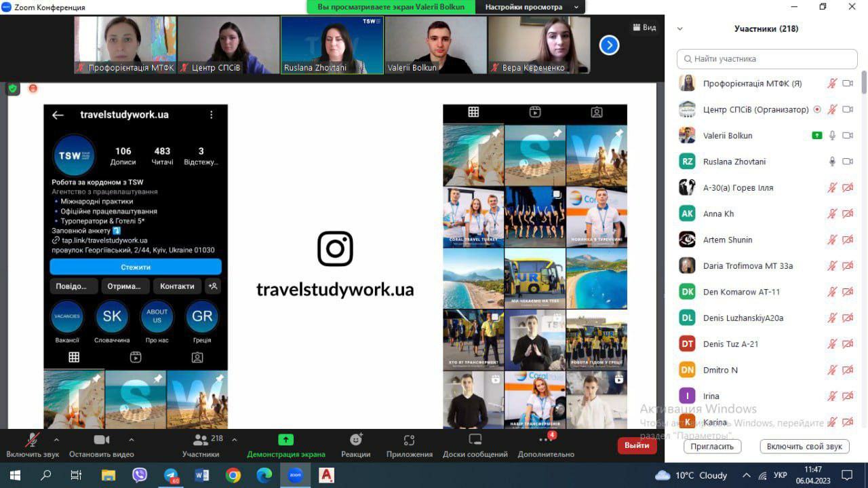Screen dimensions: 868x488
Task: Select Valerii Bolkun video thumbnail
Action: click(436, 45)
